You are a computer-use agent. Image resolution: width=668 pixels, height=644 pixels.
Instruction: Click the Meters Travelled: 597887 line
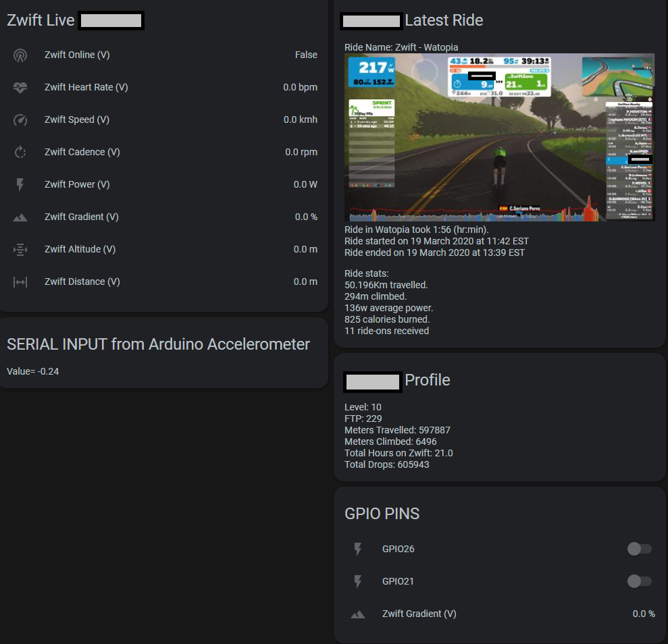point(397,430)
